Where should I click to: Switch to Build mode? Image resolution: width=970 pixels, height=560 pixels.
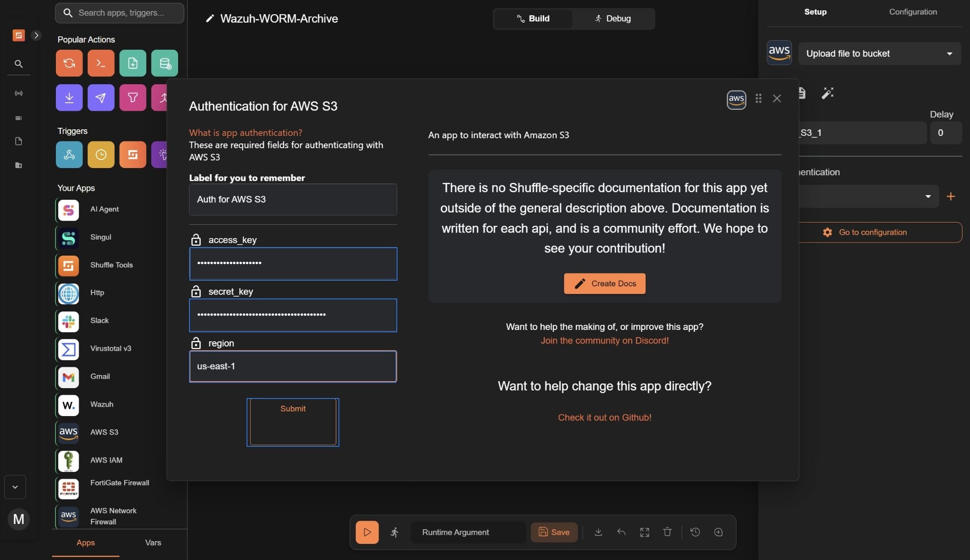[533, 18]
